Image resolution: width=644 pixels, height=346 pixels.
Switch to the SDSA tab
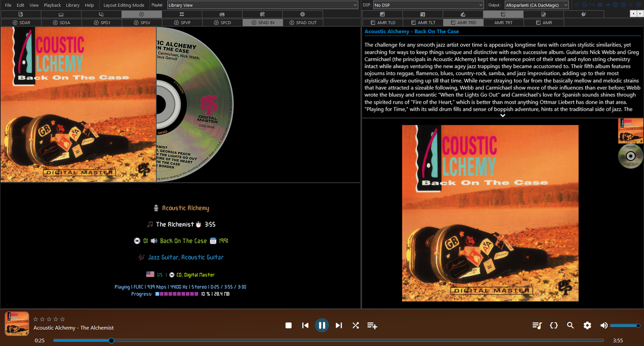tap(61, 23)
